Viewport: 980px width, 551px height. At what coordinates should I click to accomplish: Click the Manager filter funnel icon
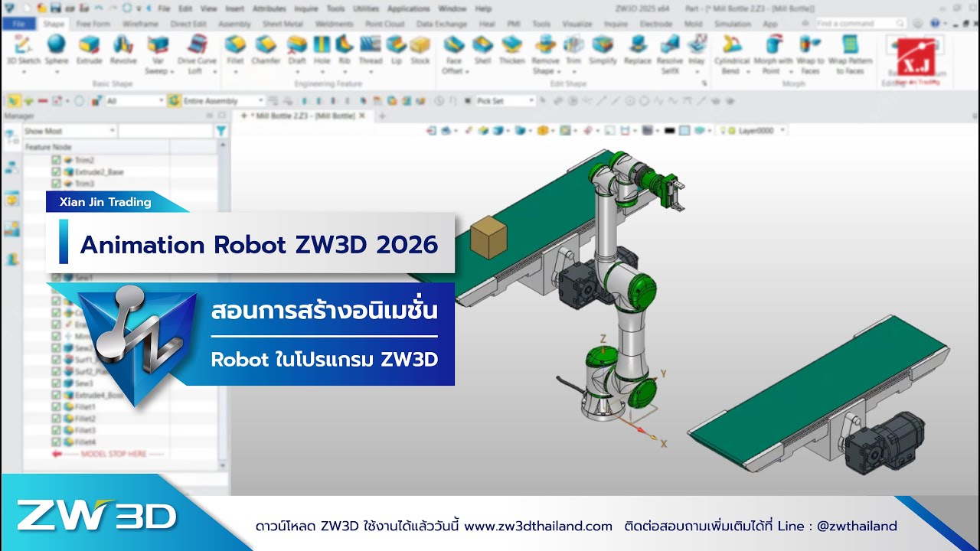click(x=221, y=131)
